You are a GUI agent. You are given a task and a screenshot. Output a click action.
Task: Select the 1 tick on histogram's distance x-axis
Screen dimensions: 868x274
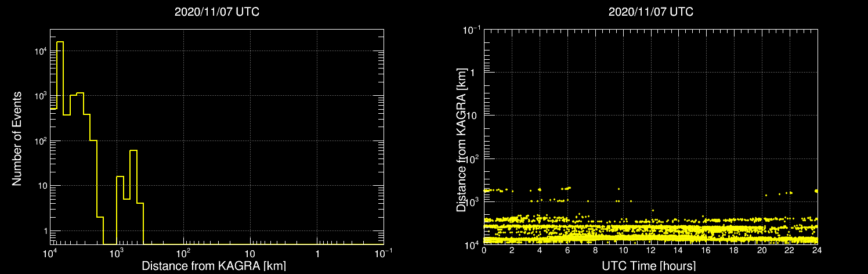pos(317,254)
